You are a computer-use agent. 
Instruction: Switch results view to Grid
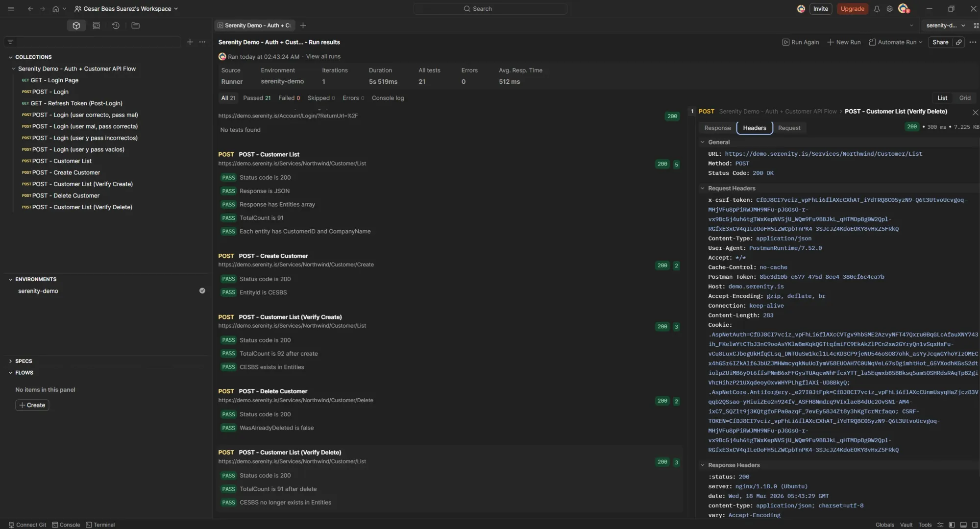(965, 97)
